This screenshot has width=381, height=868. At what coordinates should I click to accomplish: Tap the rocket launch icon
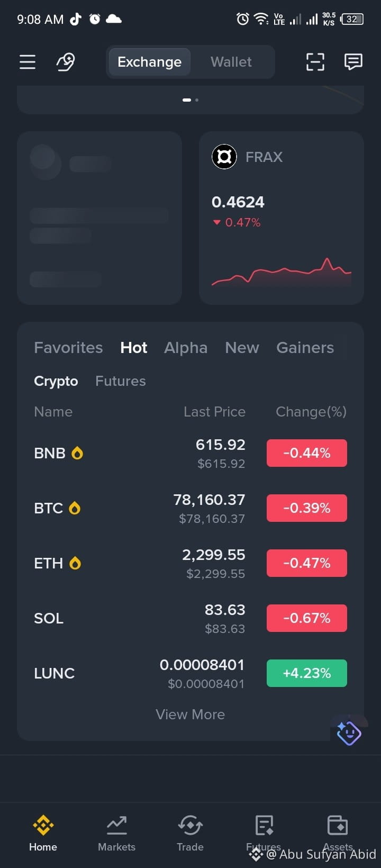tap(66, 62)
